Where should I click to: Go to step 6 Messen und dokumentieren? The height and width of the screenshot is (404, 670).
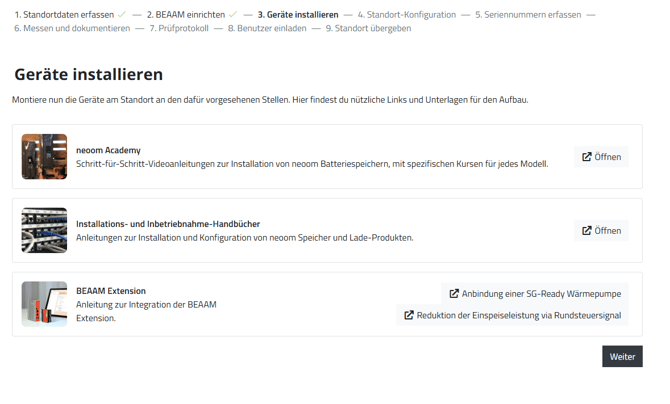(72, 28)
